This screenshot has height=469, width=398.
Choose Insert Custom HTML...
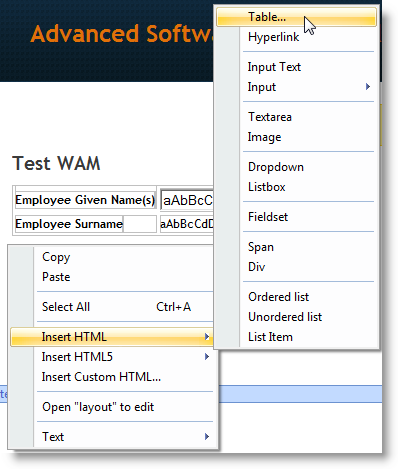[113, 377]
